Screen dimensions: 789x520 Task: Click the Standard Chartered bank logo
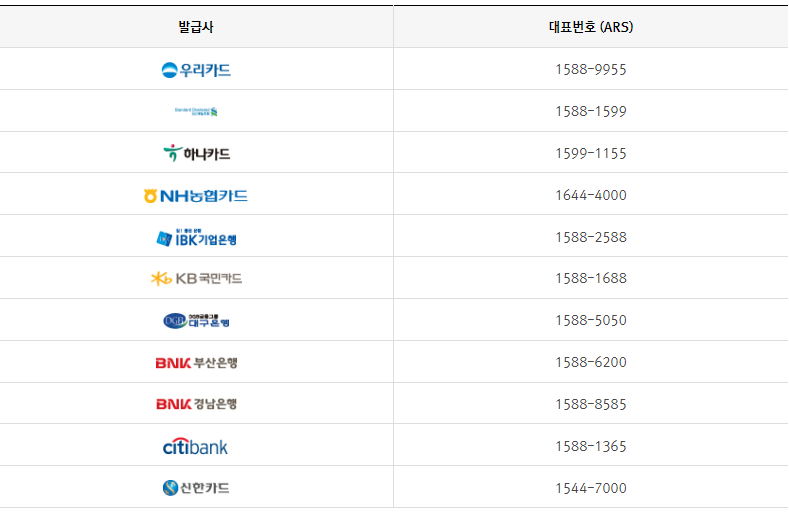tap(196, 111)
